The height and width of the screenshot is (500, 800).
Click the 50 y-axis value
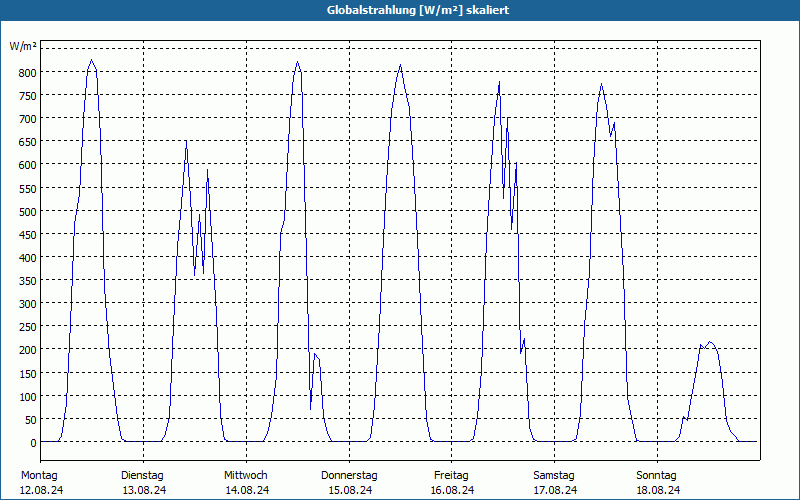click(x=31, y=420)
